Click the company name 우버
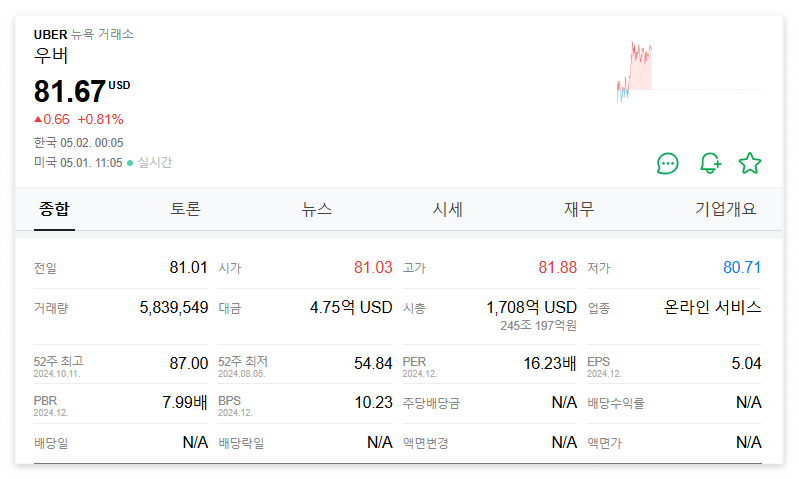 click(51, 55)
